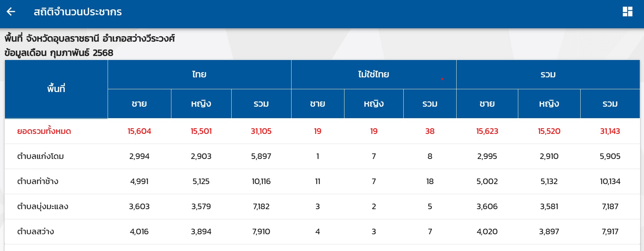Select the value 10,134 for ตำบลท่าช้าง

[610, 182]
